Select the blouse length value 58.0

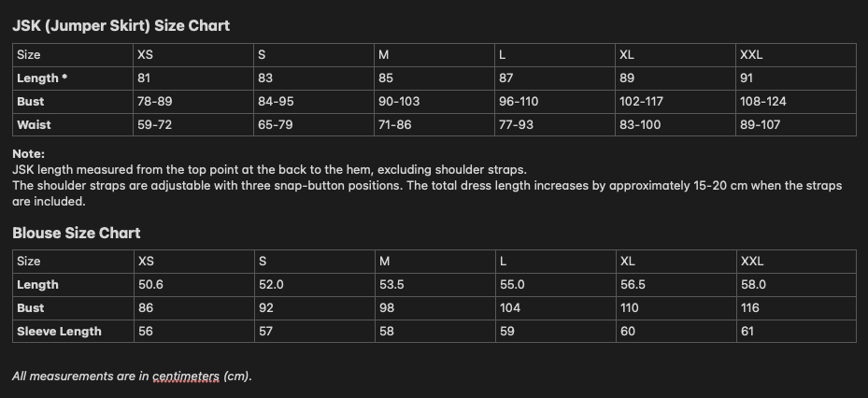pyautogui.click(x=753, y=284)
